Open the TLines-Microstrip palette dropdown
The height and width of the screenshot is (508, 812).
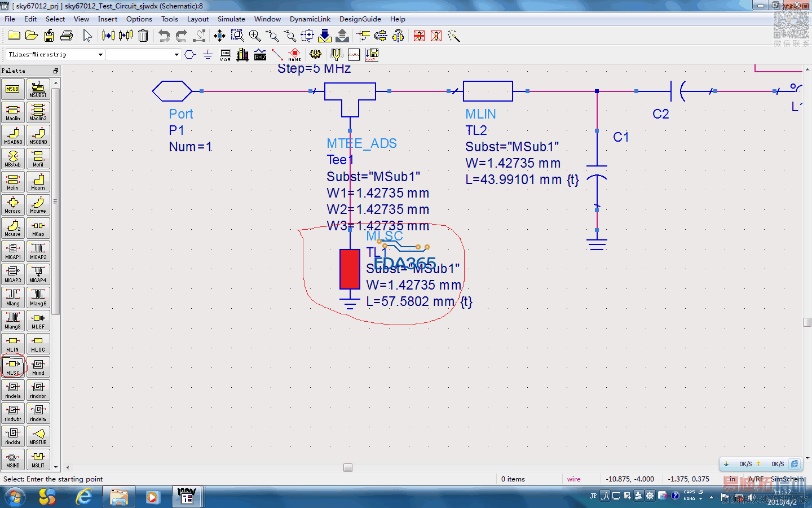(100, 55)
